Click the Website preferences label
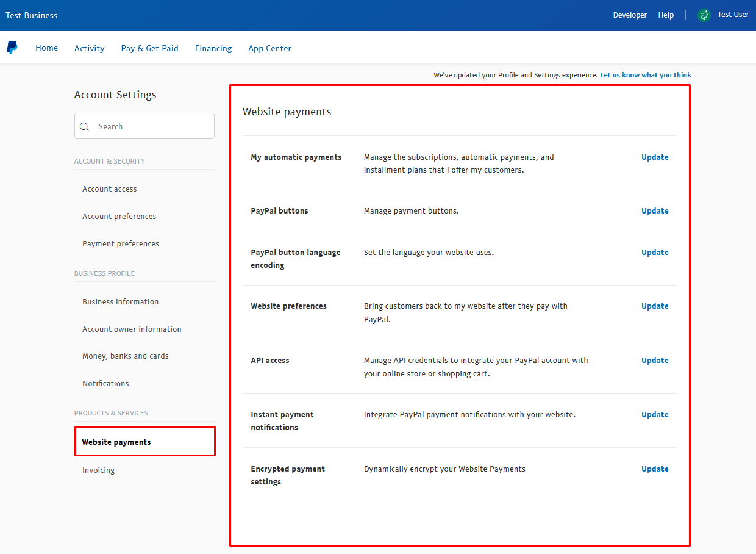 tap(289, 306)
